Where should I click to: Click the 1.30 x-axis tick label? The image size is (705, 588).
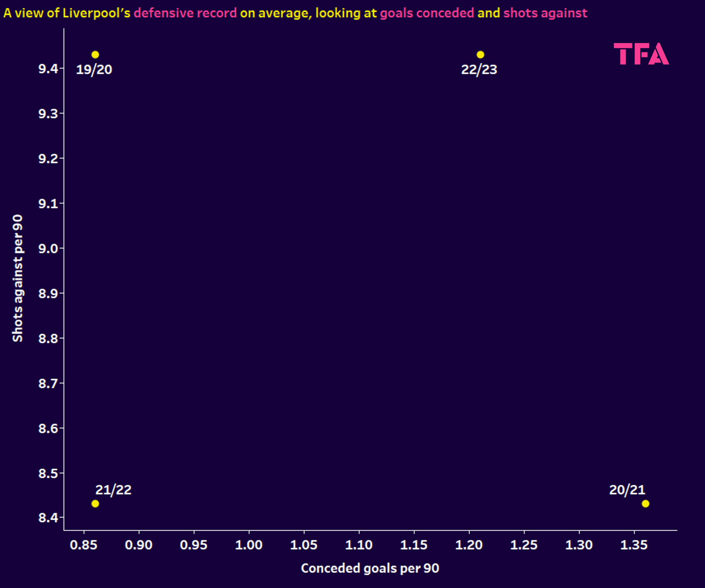click(x=579, y=545)
